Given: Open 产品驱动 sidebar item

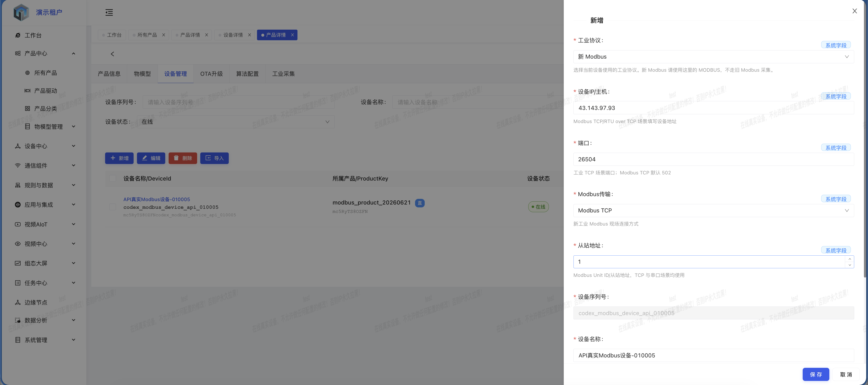Looking at the screenshot, I should point(45,91).
